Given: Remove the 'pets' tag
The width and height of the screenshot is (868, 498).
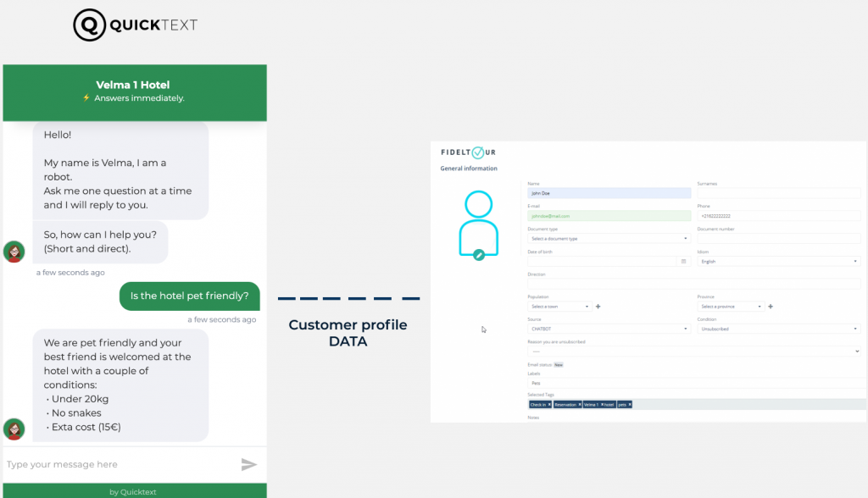Looking at the screenshot, I should click(630, 405).
